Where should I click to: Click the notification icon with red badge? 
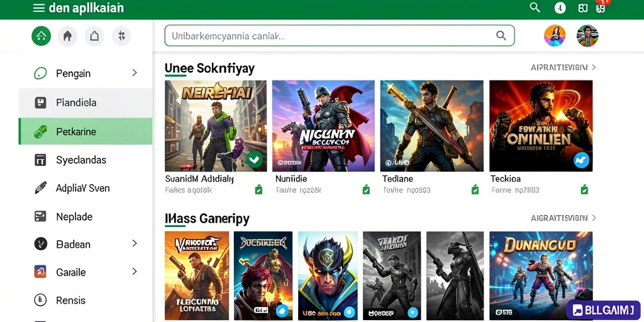tap(602, 7)
